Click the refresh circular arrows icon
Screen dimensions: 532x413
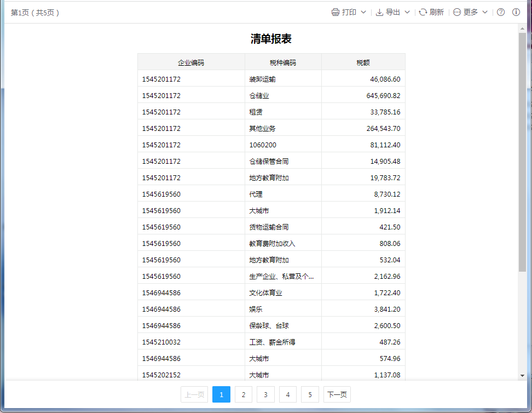pos(423,12)
